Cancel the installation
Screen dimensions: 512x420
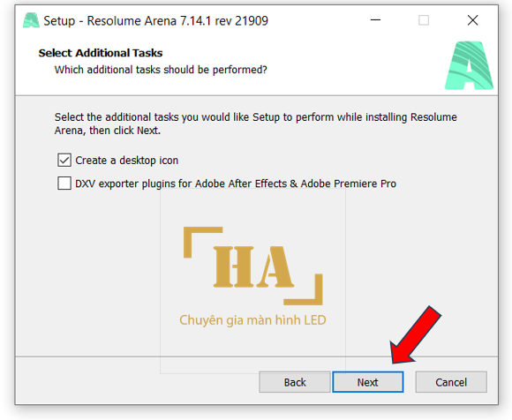451,382
